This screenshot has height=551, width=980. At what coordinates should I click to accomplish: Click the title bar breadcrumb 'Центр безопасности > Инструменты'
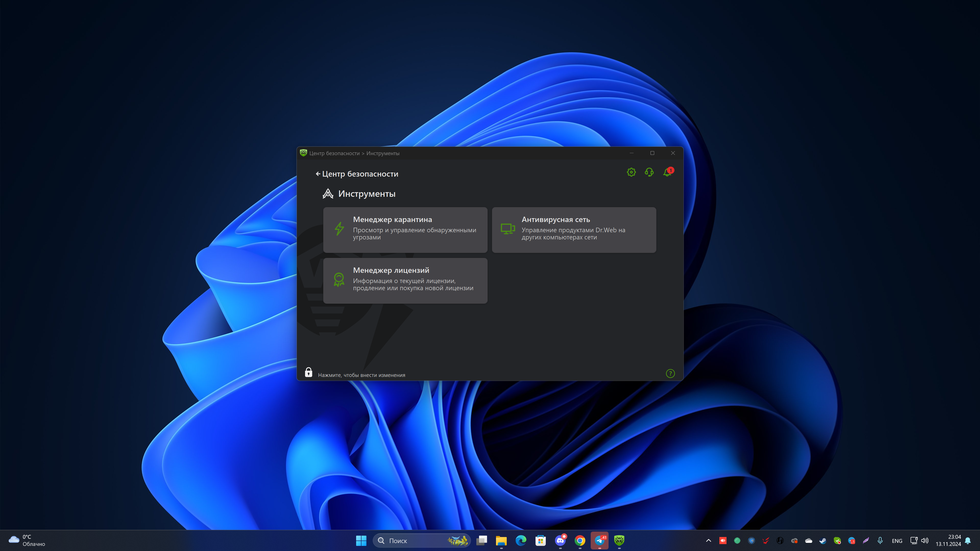[x=354, y=153]
